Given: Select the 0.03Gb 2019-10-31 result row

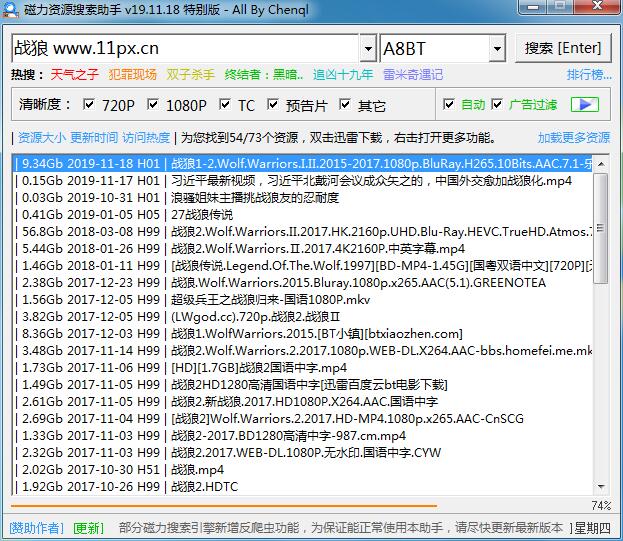Looking at the screenshot, I should (x=303, y=197).
